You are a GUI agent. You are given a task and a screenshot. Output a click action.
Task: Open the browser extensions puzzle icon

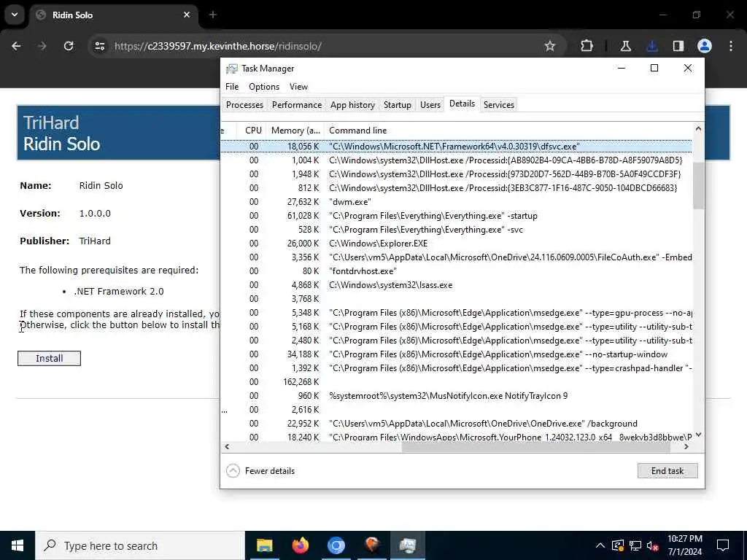[x=587, y=46]
